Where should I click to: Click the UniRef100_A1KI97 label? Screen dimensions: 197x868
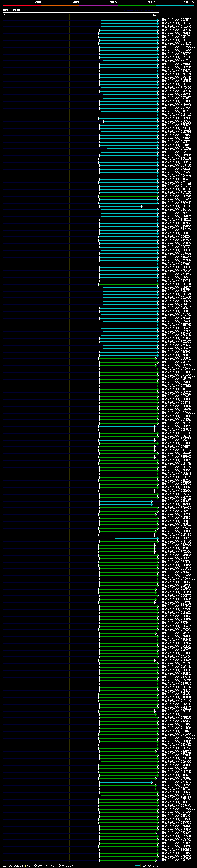click(176, 467)
